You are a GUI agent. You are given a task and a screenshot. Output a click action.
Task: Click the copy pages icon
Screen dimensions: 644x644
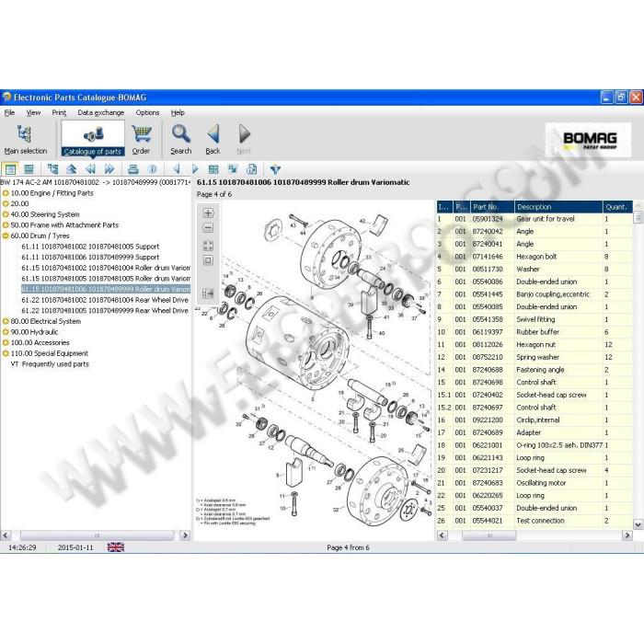tap(251, 169)
